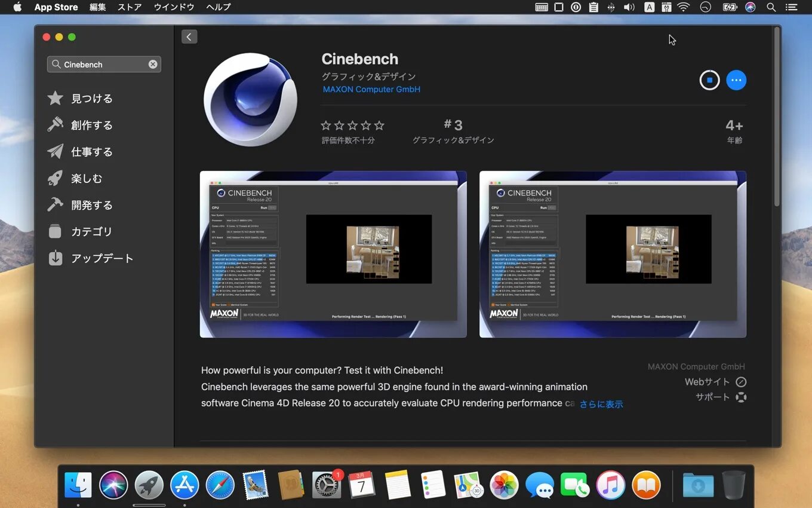Open input source menu A

[x=649, y=7]
